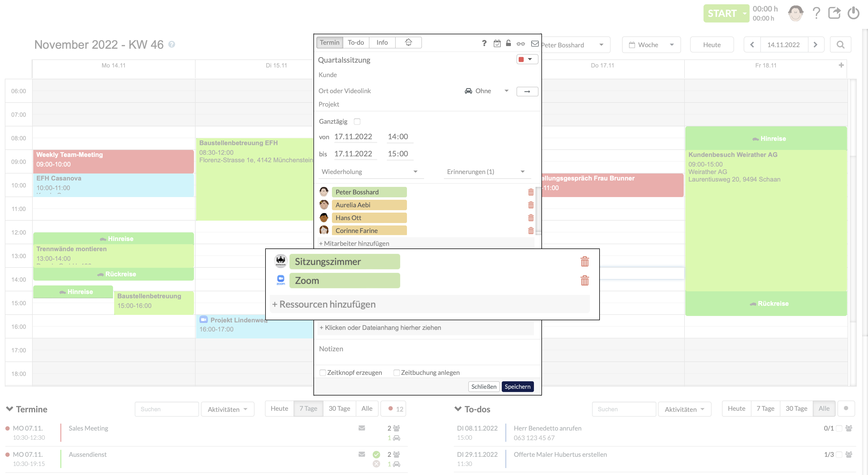Check off Herr Benedetto anrufen to-do
The height and width of the screenshot is (475, 868).
(x=839, y=428)
